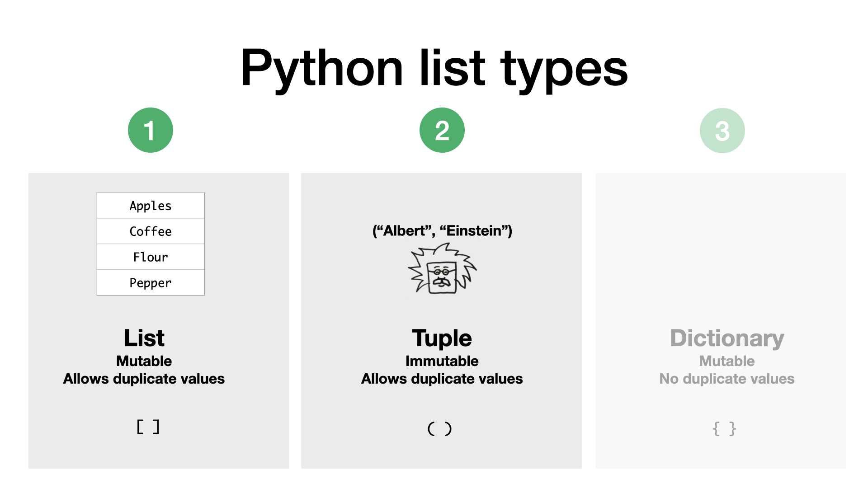This screenshot has width=868, height=488.
Task: Select the Pepper row in list
Action: click(x=151, y=283)
